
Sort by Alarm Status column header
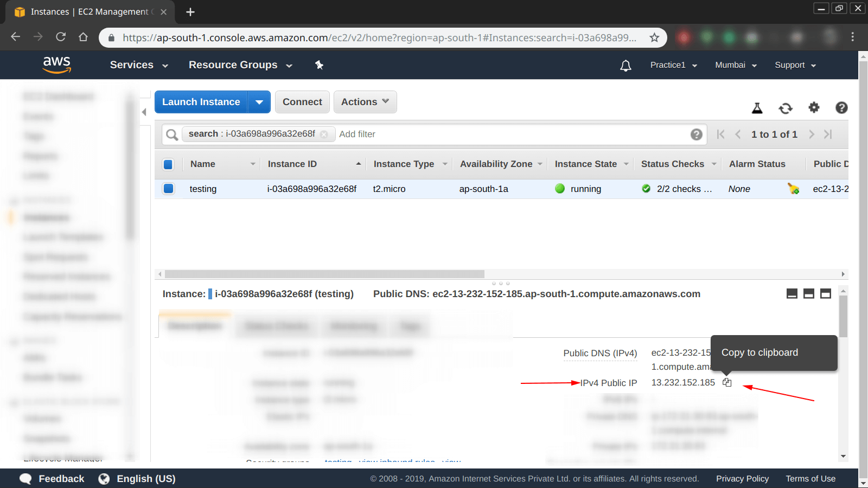pos(757,164)
